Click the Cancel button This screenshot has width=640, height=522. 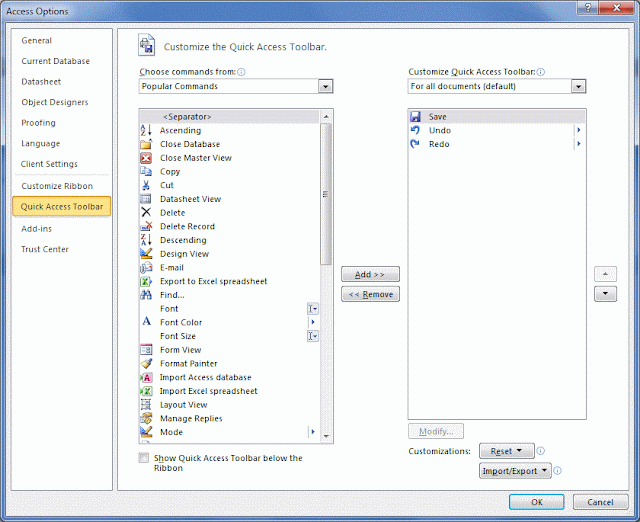[x=600, y=502]
